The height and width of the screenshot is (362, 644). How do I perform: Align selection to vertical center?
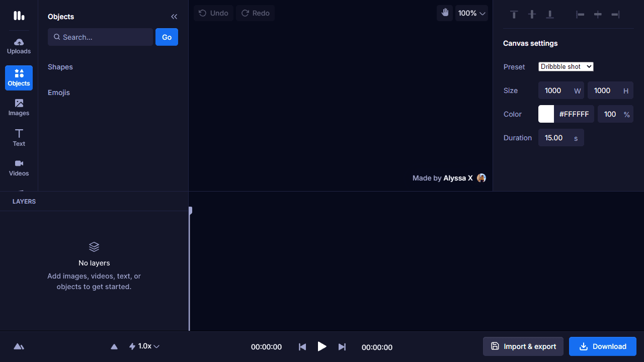[x=532, y=15]
